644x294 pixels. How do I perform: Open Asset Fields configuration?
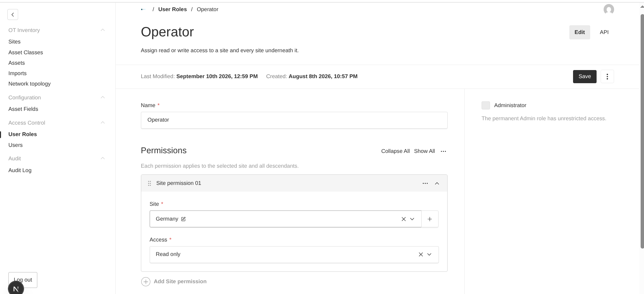tap(23, 109)
